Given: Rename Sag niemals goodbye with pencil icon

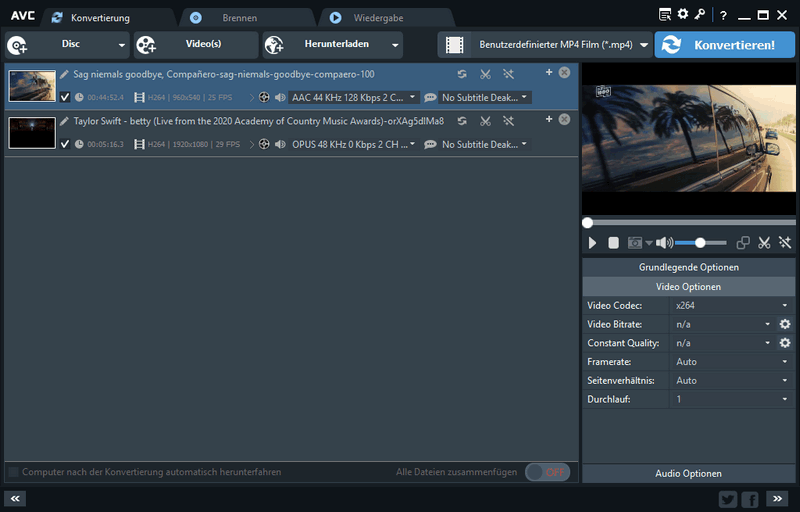Looking at the screenshot, I should coord(64,74).
